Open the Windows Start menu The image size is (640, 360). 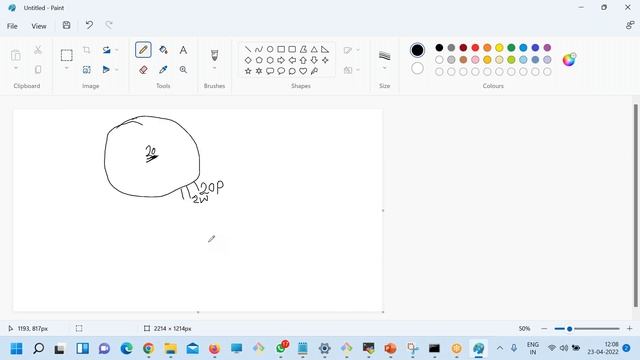tap(16, 349)
